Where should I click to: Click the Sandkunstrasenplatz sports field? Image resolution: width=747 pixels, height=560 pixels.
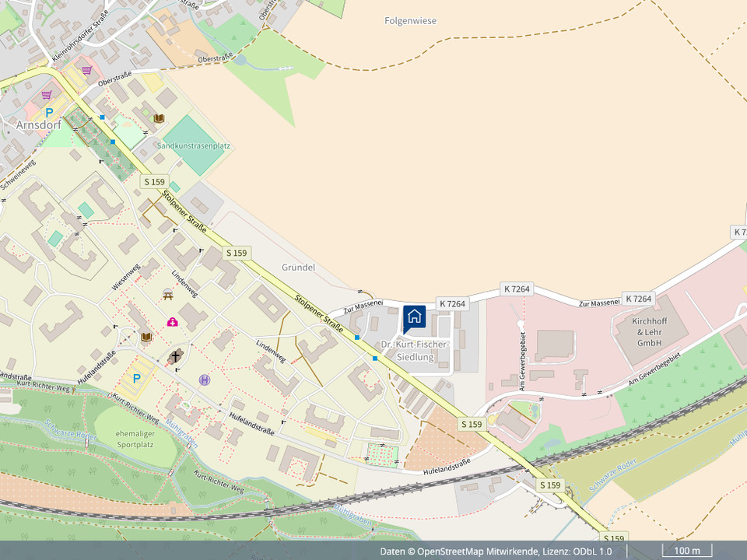pyautogui.click(x=193, y=145)
